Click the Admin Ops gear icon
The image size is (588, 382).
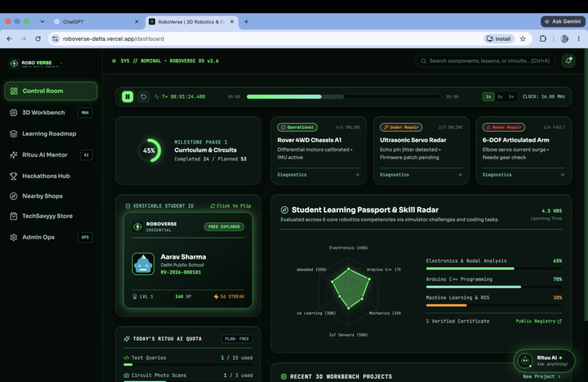(x=14, y=238)
